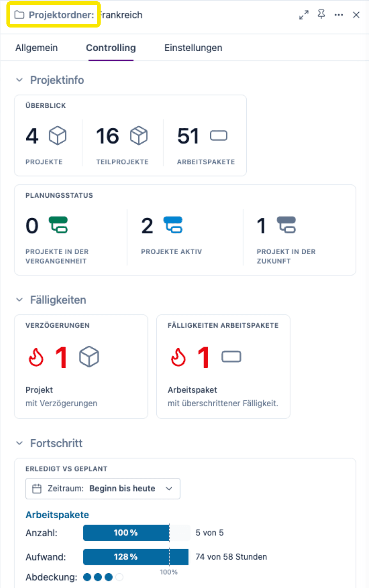Open the panel in fullscreen via expand arrows
The height and width of the screenshot is (588, 369).
(x=303, y=15)
